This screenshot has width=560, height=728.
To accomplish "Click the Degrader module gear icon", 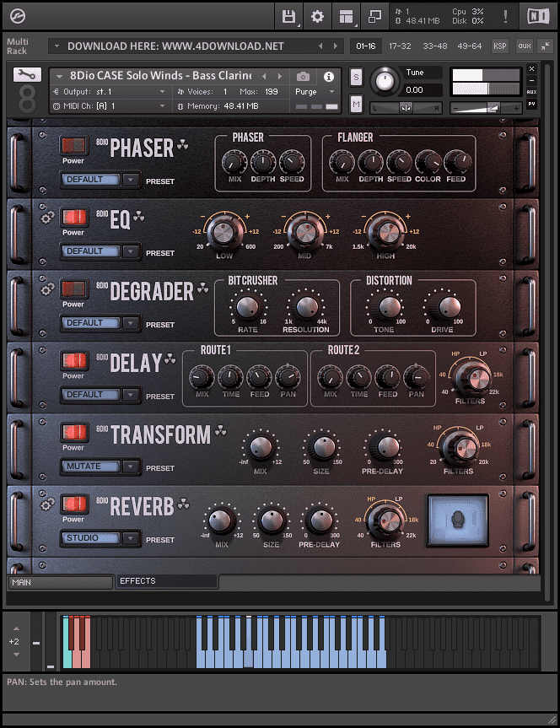I will 47,289.
